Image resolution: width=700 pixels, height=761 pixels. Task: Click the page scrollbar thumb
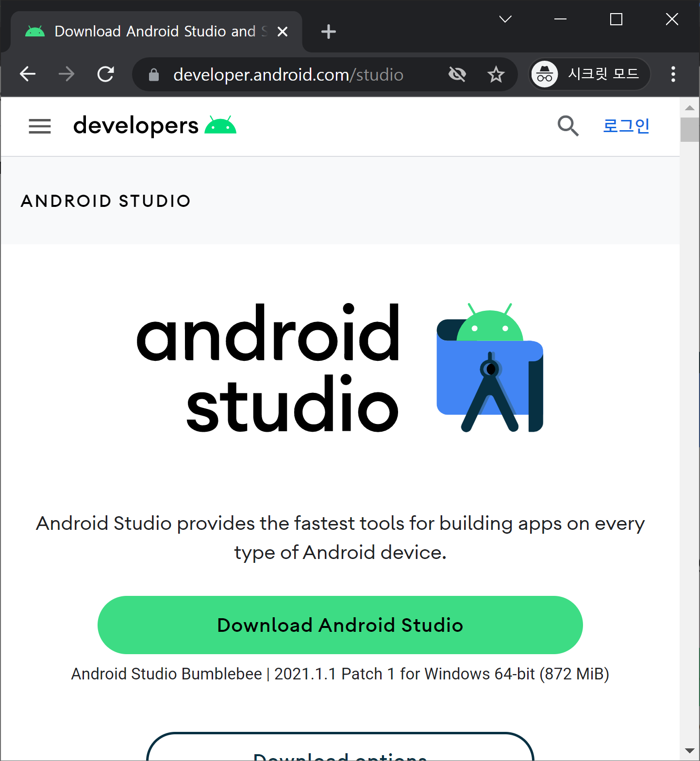(689, 130)
